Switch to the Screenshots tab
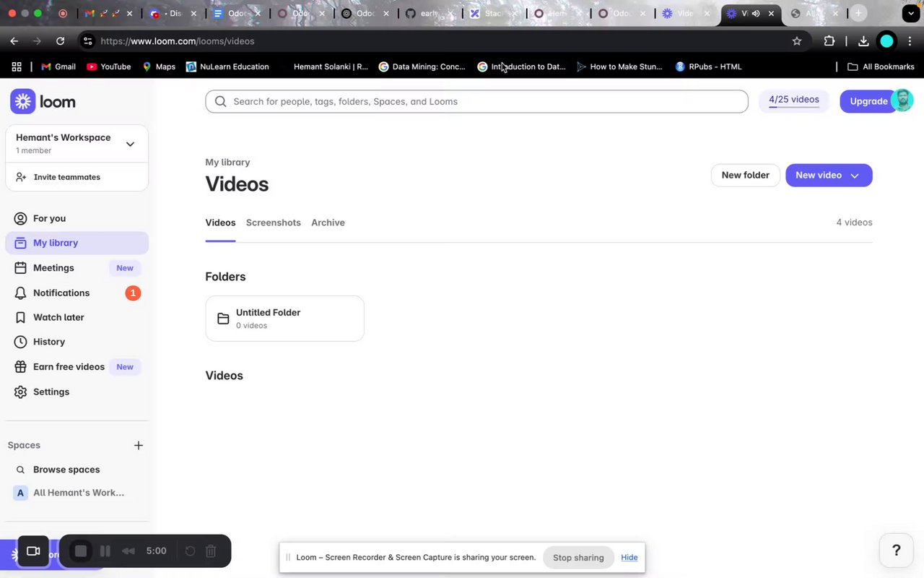Viewport: 924px width, 578px height. (x=273, y=223)
